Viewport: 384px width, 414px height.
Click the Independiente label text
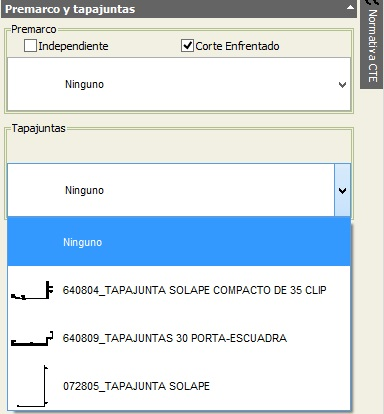(73, 46)
